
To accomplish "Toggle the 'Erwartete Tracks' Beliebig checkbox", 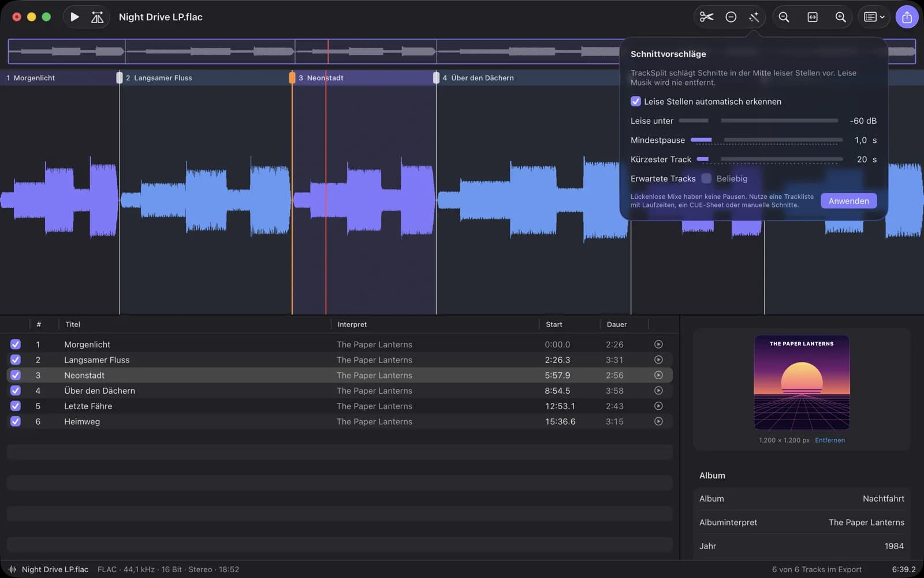I will pos(706,179).
